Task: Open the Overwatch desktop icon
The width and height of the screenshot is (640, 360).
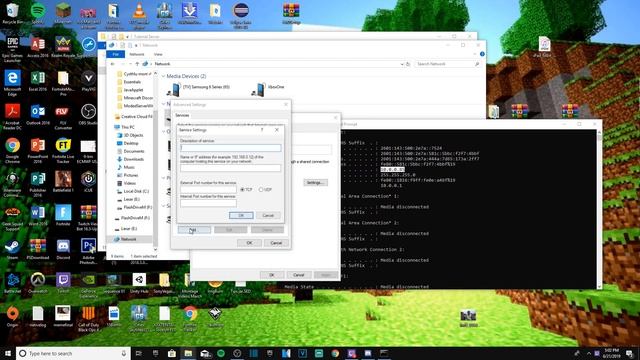Action: point(38,283)
